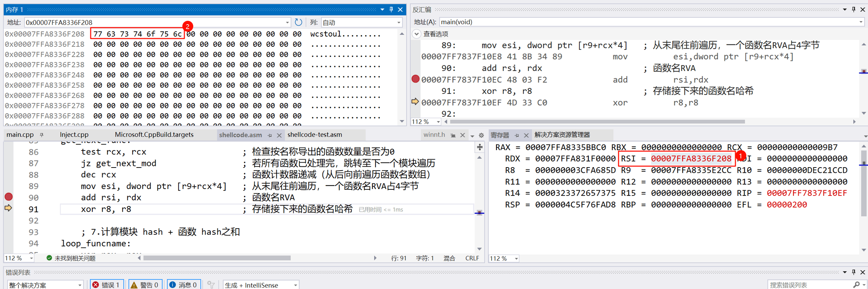Toggle the 错误 1 errors filter

coord(107,284)
